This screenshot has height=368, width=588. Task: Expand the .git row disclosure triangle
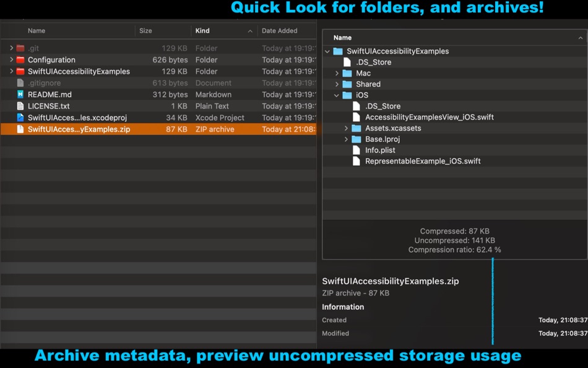pyautogui.click(x=11, y=48)
